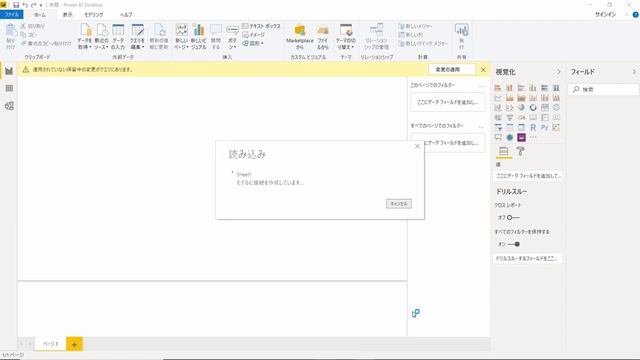Click the drillthrough fields drop well

pyautogui.click(x=528, y=258)
